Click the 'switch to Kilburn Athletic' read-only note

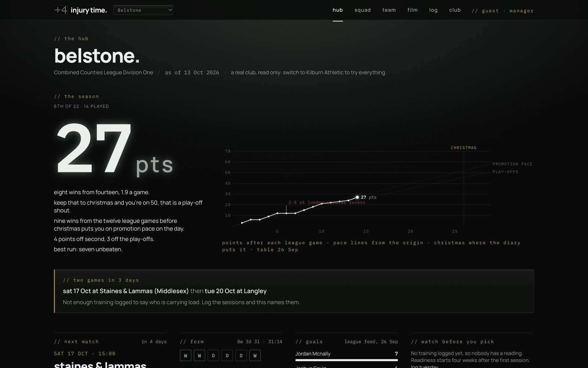point(308,72)
